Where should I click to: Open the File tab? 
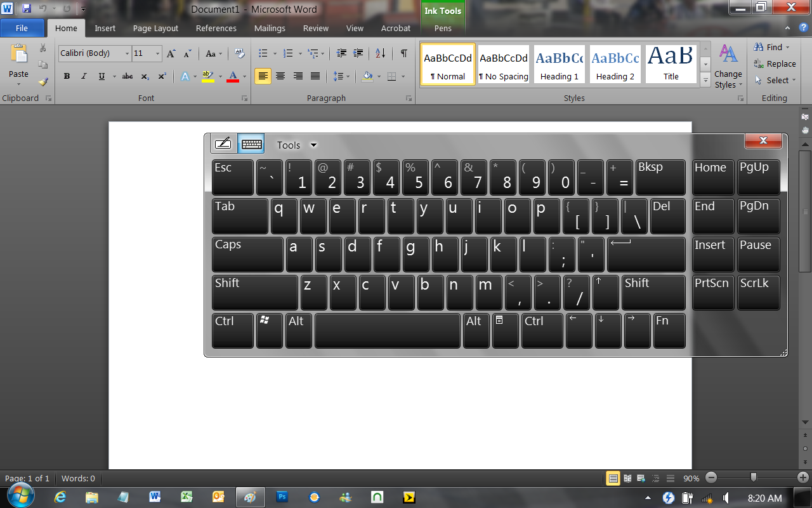pyautogui.click(x=22, y=28)
